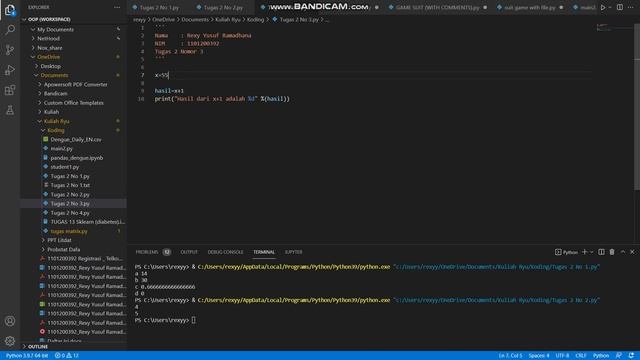The image size is (640, 360).
Task: Expand the NetHood folder
Action: [x=73, y=38]
